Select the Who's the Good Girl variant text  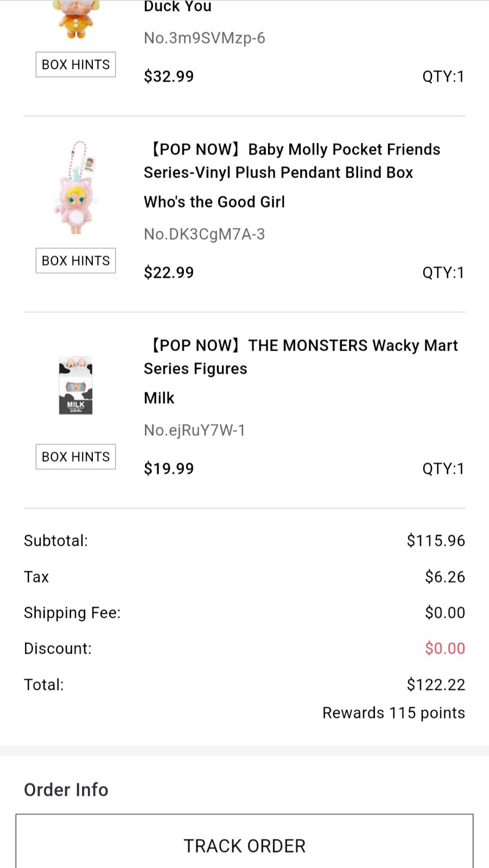214,202
